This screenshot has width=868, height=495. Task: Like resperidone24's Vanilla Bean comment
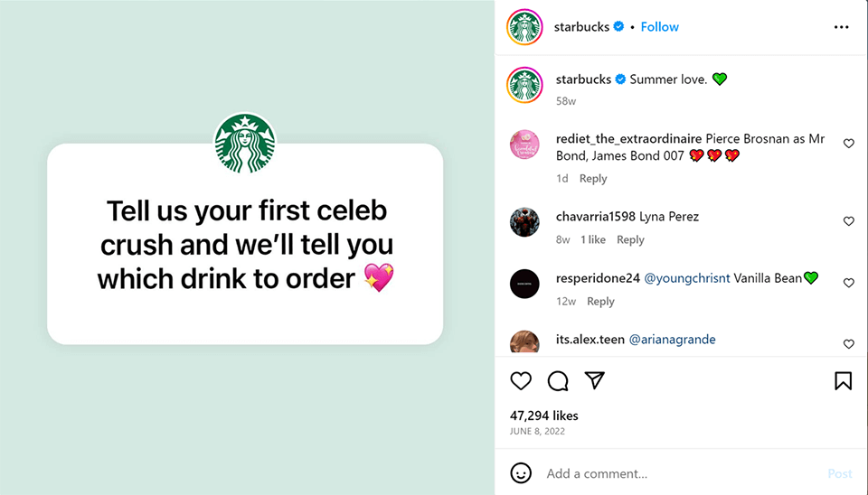click(x=848, y=283)
